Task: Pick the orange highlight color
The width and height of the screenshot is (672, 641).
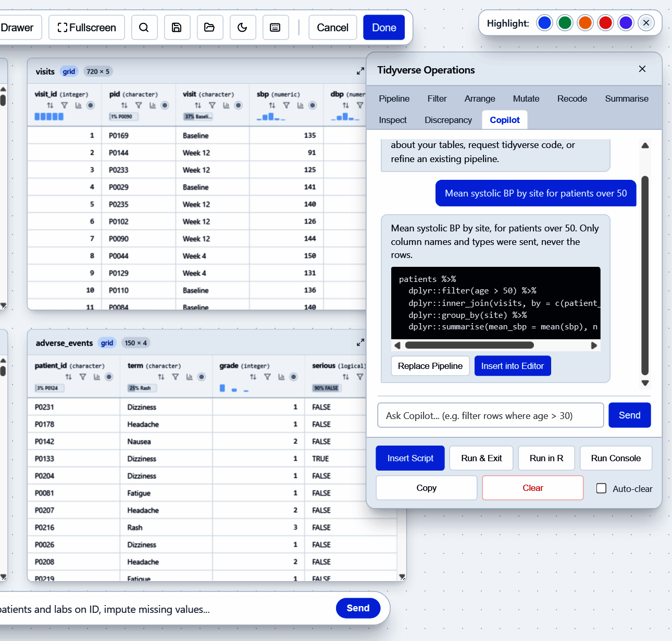Action: 585,23
